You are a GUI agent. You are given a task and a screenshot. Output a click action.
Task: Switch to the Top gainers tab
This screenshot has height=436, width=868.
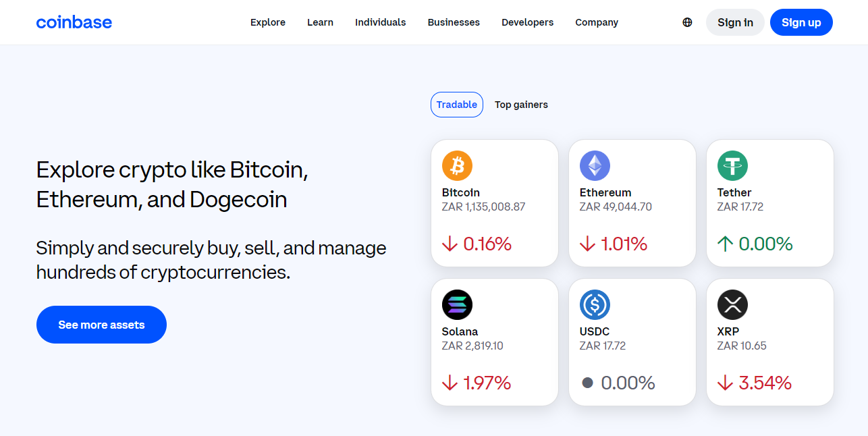[521, 105]
